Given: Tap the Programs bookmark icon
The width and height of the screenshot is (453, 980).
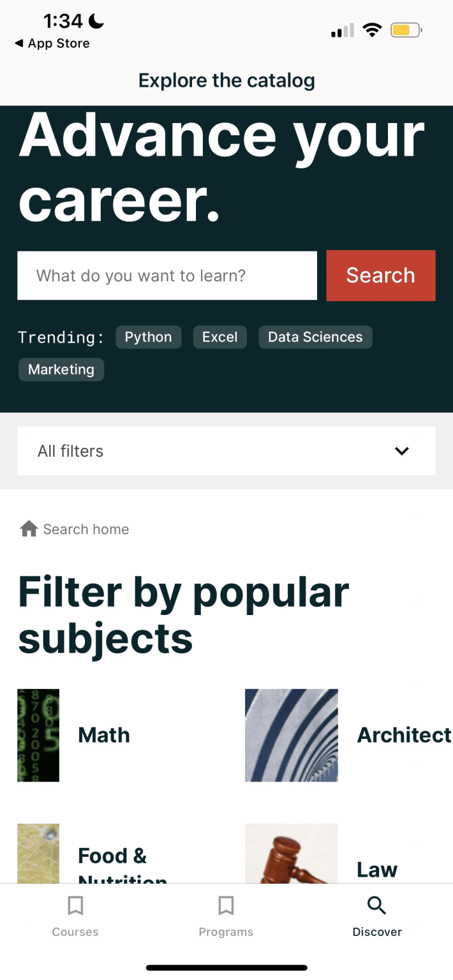Looking at the screenshot, I should (x=226, y=905).
